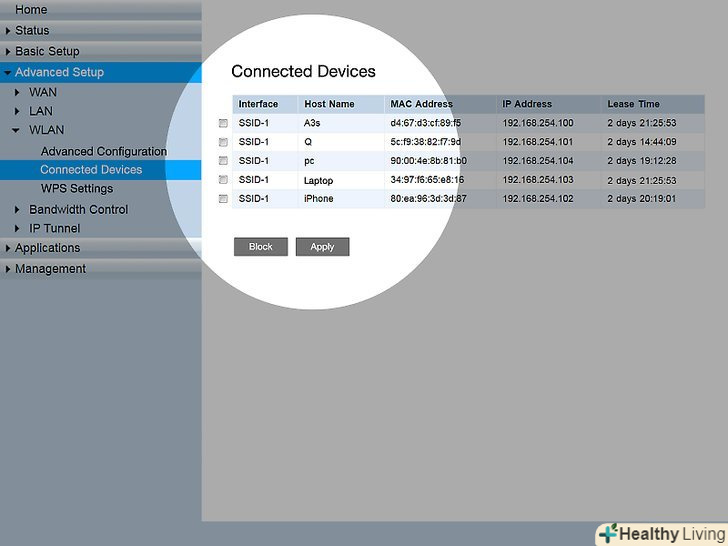Click MAC address 80:ea:96:3d:3d:87
The width and height of the screenshot is (728, 546).
429,199
